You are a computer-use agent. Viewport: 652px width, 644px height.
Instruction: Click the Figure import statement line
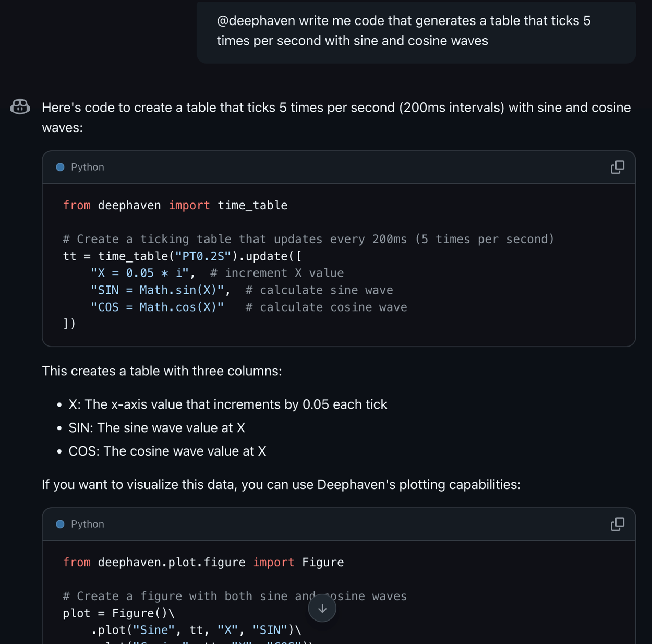pos(203,562)
